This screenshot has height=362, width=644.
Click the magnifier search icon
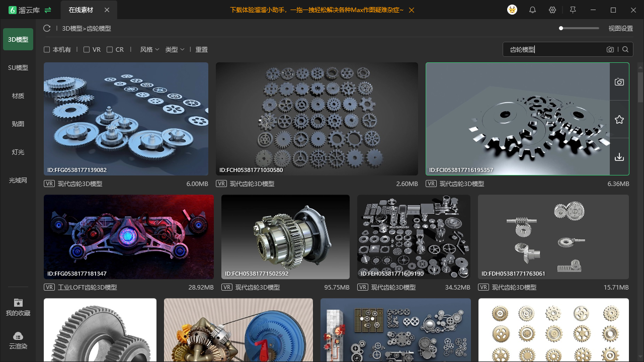[x=625, y=49]
